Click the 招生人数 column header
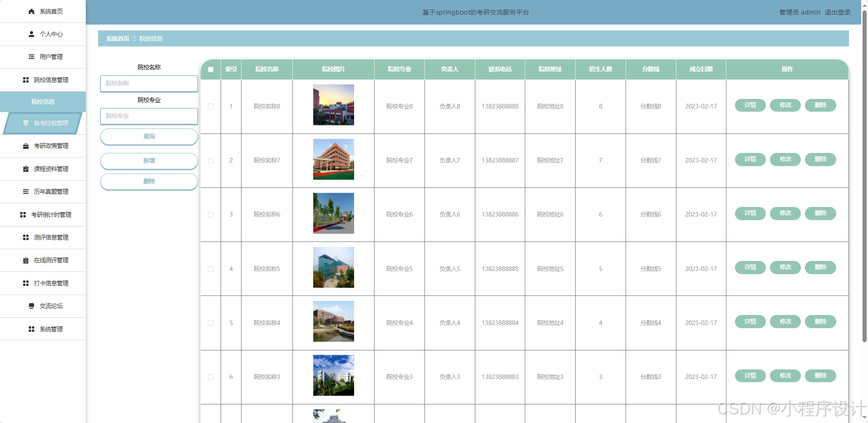 [x=601, y=69]
